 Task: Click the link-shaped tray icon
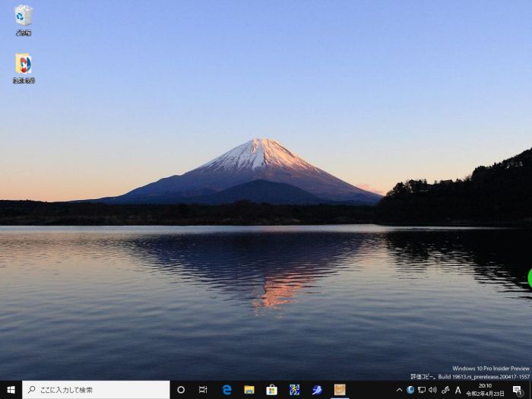coord(445,390)
